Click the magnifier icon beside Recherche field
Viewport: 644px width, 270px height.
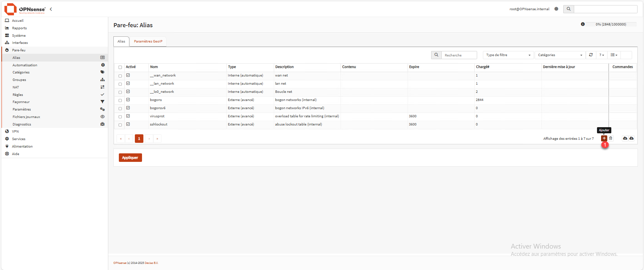point(436,55)
